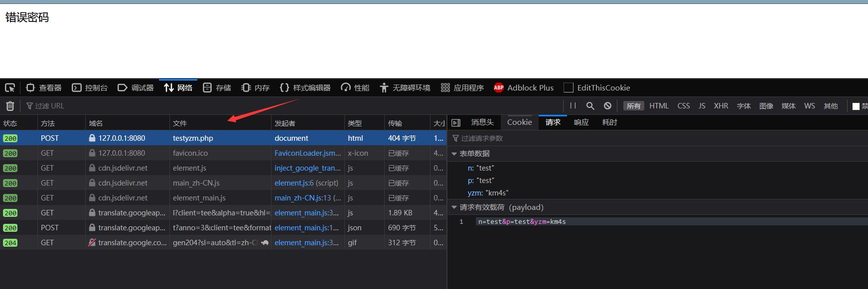
Task: Select the yzm form value km4s
Action: (x=497, y=193)
